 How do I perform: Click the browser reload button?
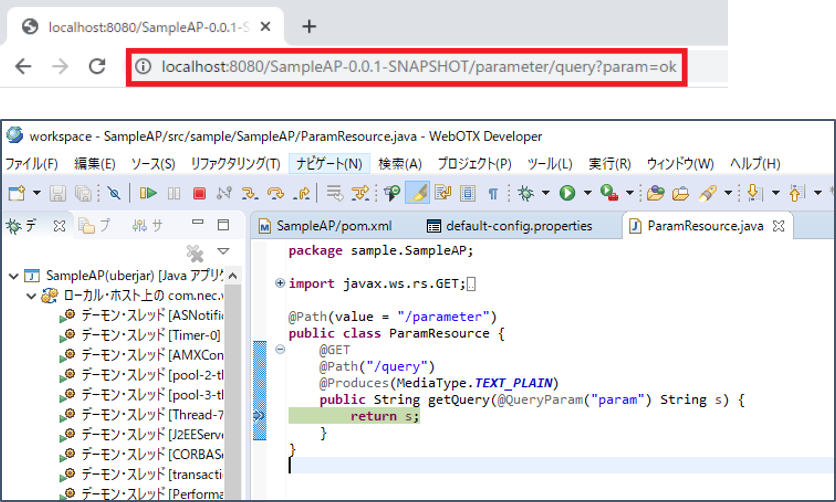tap(97, 67)
